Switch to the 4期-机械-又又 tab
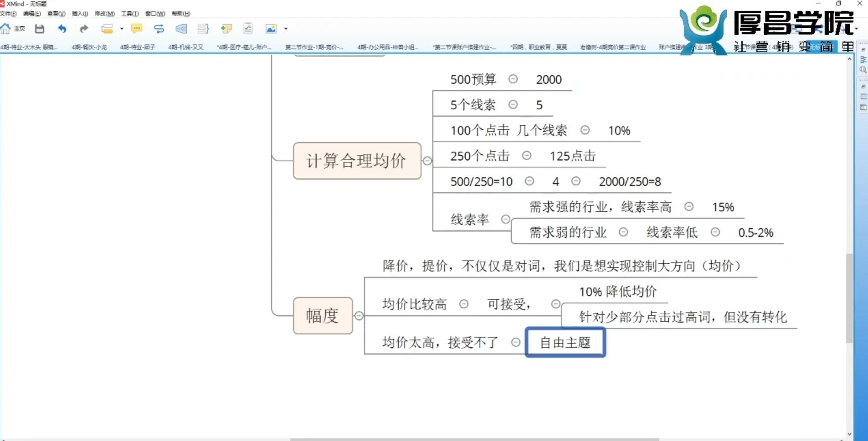The image size is (868, 441). pos(186,47)
